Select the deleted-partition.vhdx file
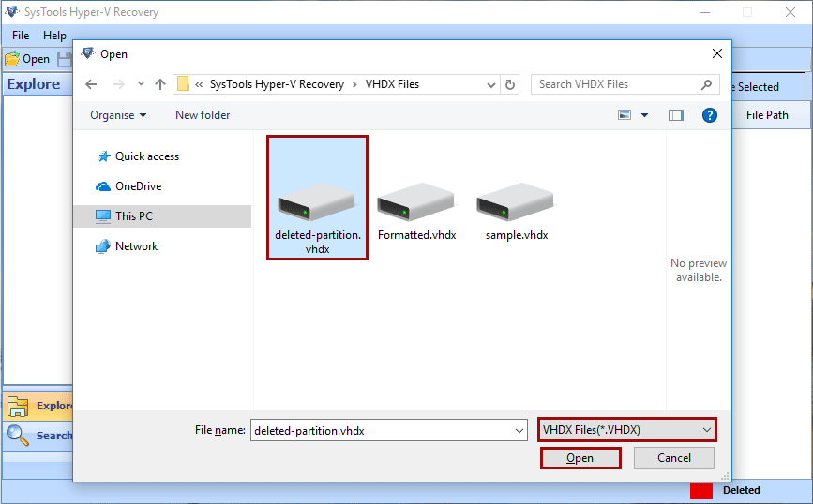813x504 pixels. (x=317, y=198)
